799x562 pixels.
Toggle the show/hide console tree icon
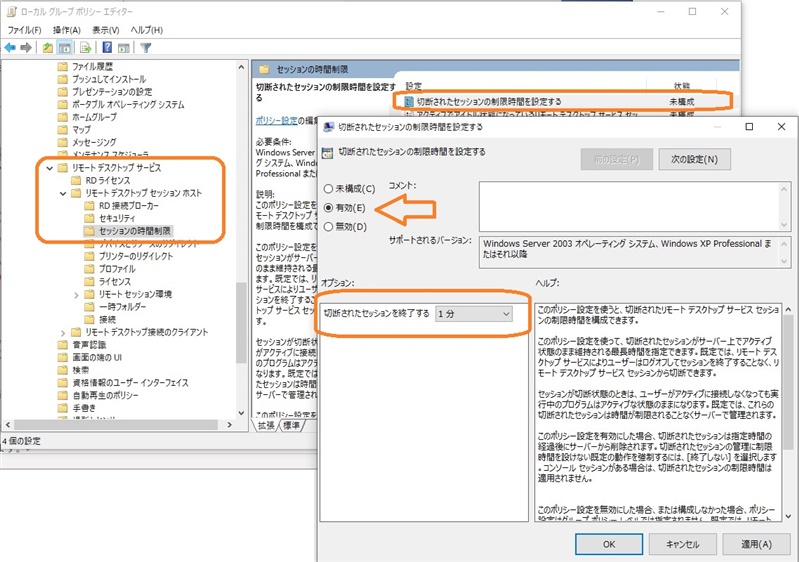click(x=65, y=48)
